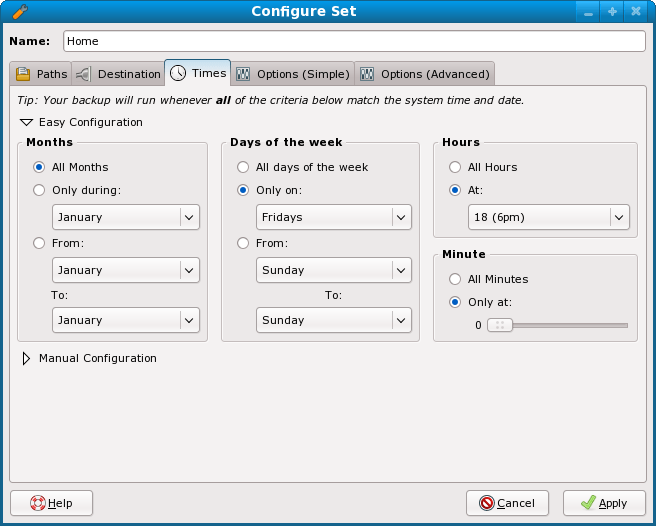656x526 pixels.
Task: Click the Destination tab plug icon
Action: point(83,74)
